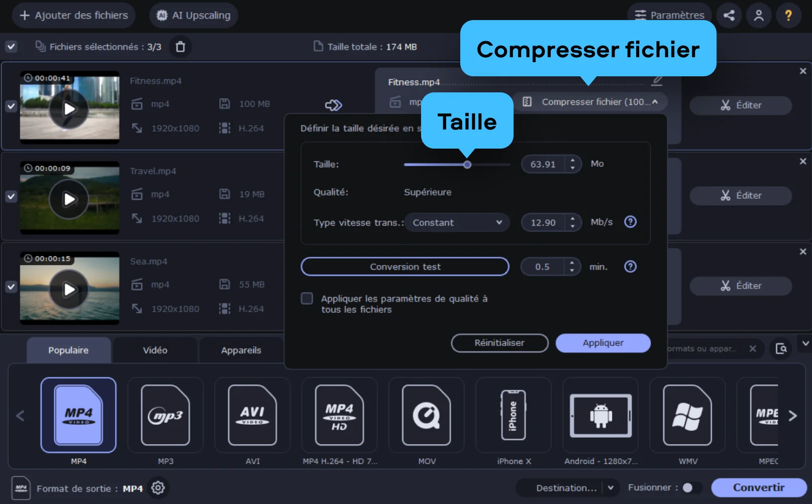Delete selected files with trash icon
Viewport: 812px width, 504px height.
pyautogui.click(x=180, y=47)
